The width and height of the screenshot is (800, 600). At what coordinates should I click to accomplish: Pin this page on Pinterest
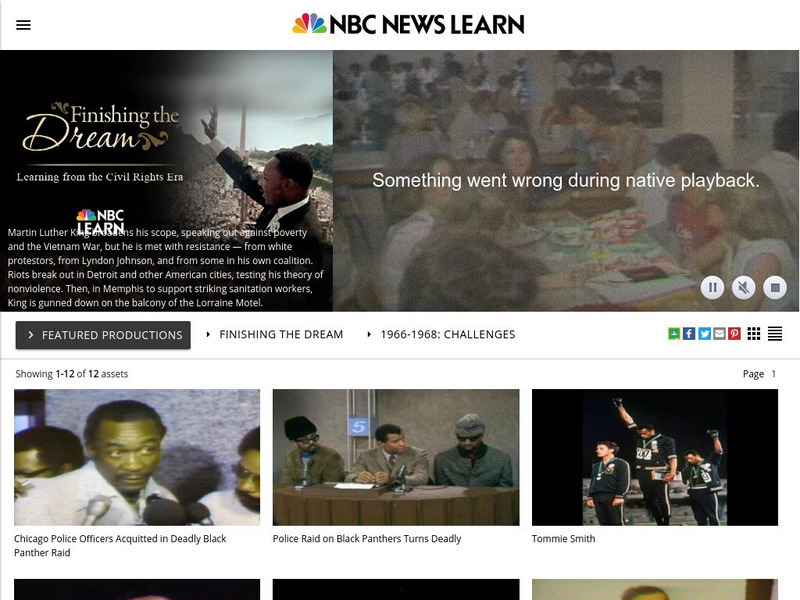pos(734,334)
